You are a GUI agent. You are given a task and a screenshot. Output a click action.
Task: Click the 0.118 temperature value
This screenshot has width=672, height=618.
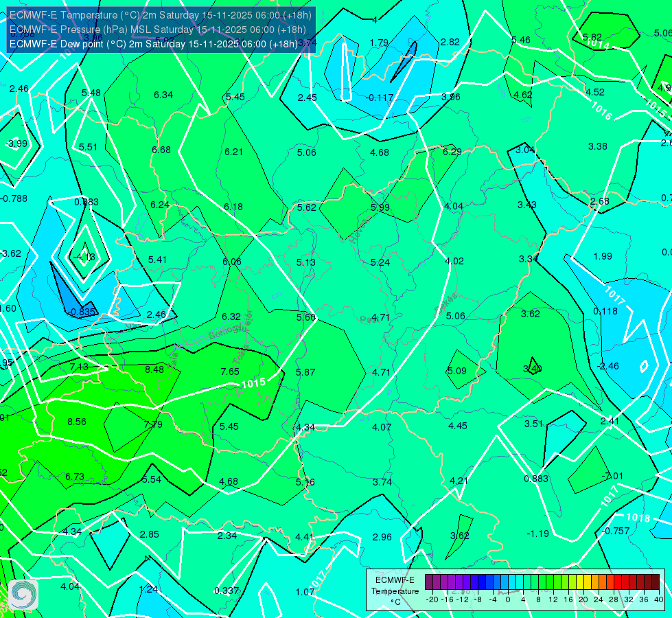point(605,311)
